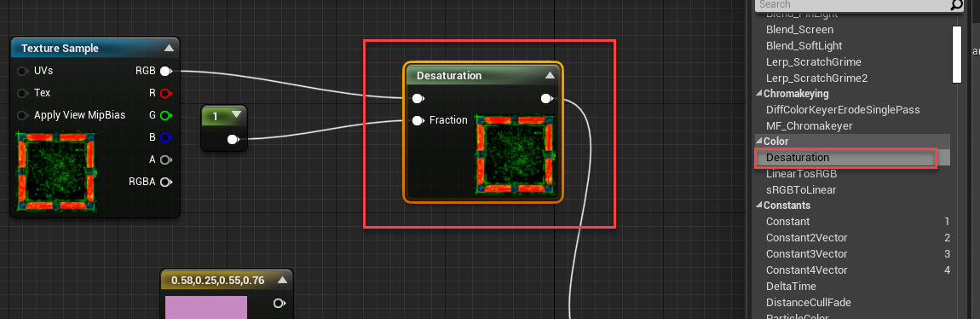
Task: Click the blue B output pin
Action: (x=165, y=137)
